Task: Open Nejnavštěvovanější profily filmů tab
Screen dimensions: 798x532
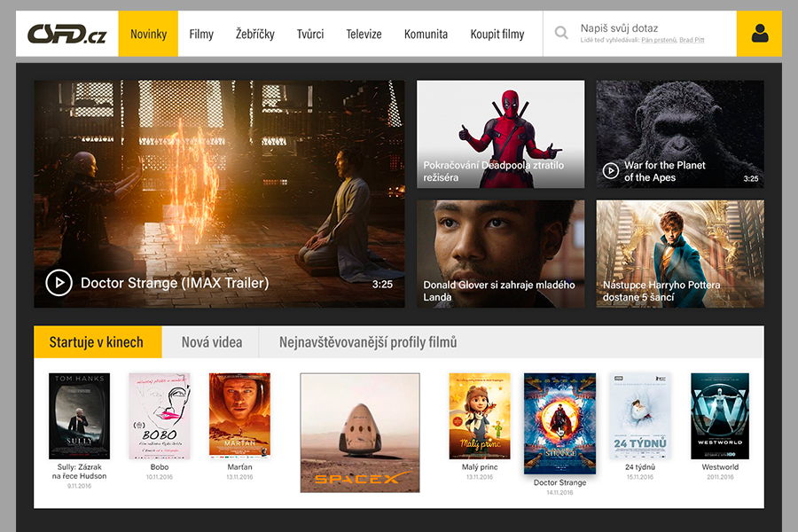Action: coord(367,342)
